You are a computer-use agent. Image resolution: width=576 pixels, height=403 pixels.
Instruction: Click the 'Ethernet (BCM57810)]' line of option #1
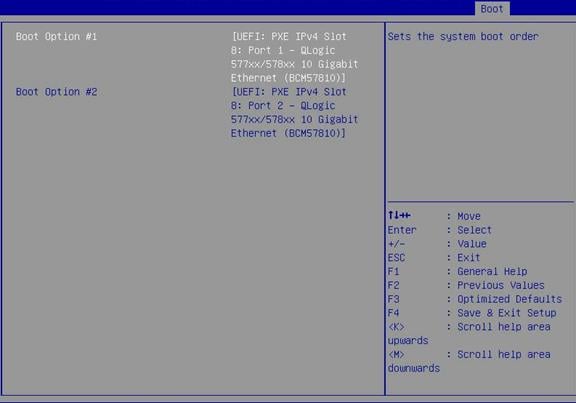(288, 78)
